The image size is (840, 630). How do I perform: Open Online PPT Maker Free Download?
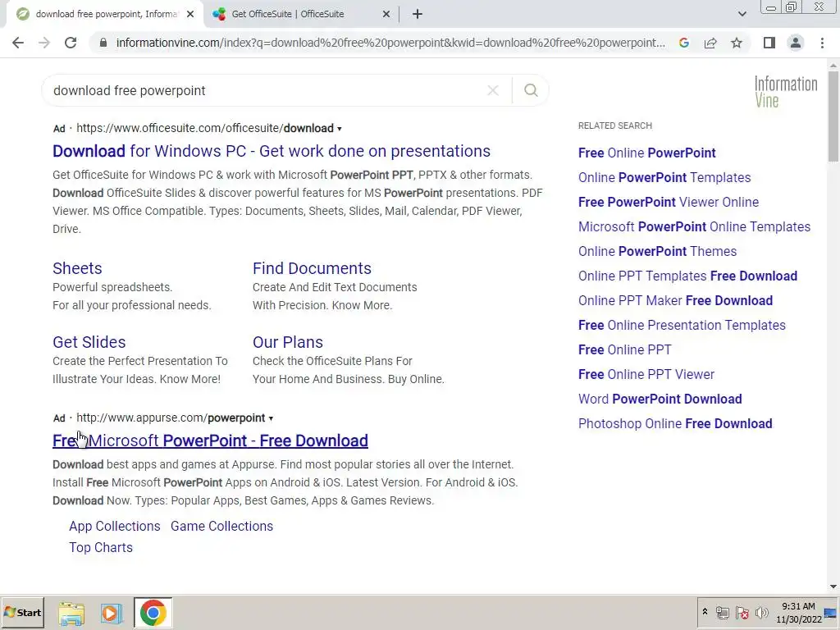[x=676, y=300]
